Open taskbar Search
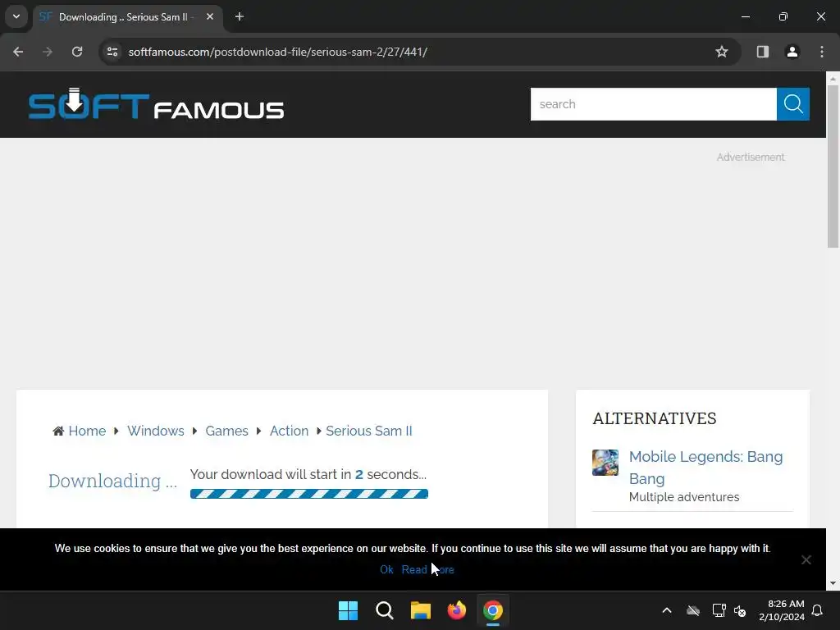The image size is (840, 630). [x=384, y=610]
